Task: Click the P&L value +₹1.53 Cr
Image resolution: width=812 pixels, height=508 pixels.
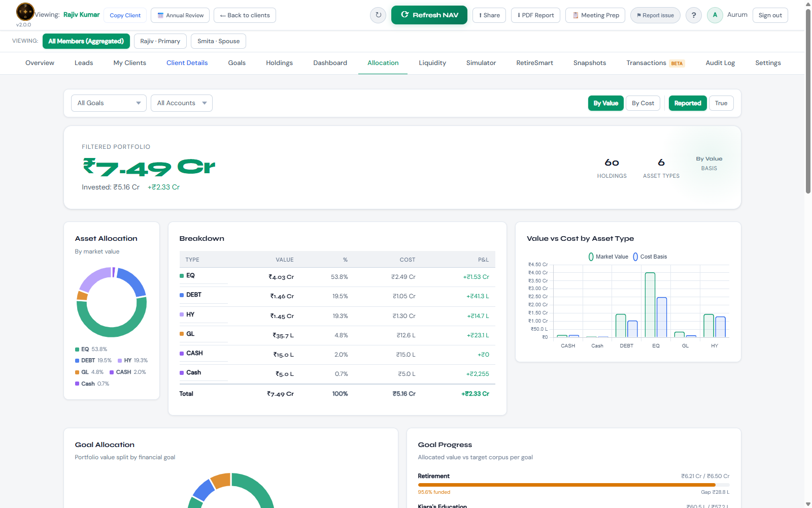Action: coord(476,277)
